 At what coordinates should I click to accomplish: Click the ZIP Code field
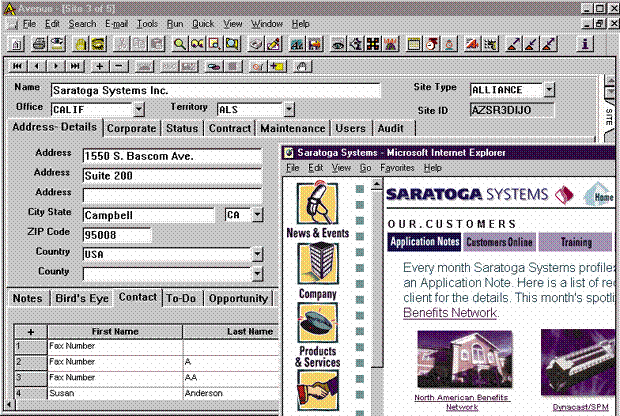click(117, 235)
